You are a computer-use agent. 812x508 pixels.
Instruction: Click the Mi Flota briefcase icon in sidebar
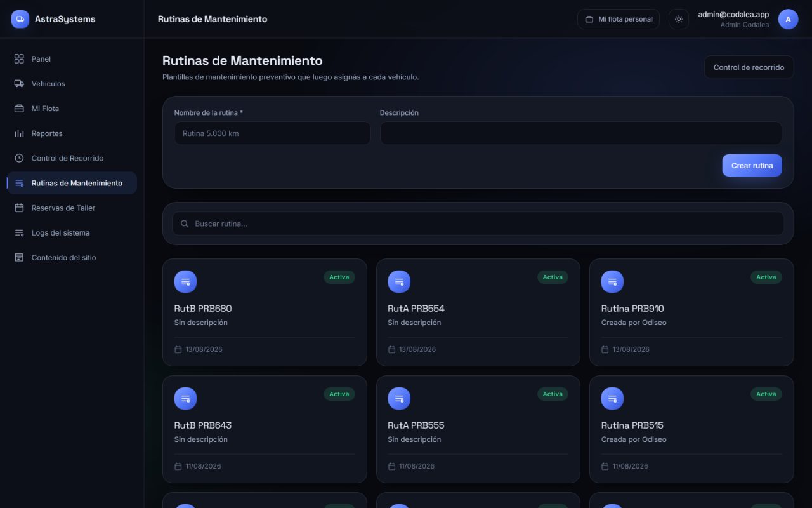[x=19, y=109]
